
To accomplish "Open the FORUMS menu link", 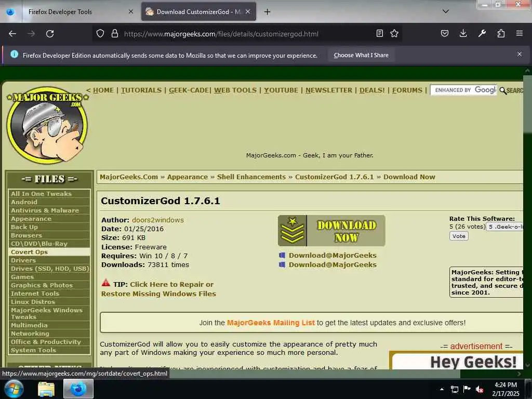I will 407,90.
